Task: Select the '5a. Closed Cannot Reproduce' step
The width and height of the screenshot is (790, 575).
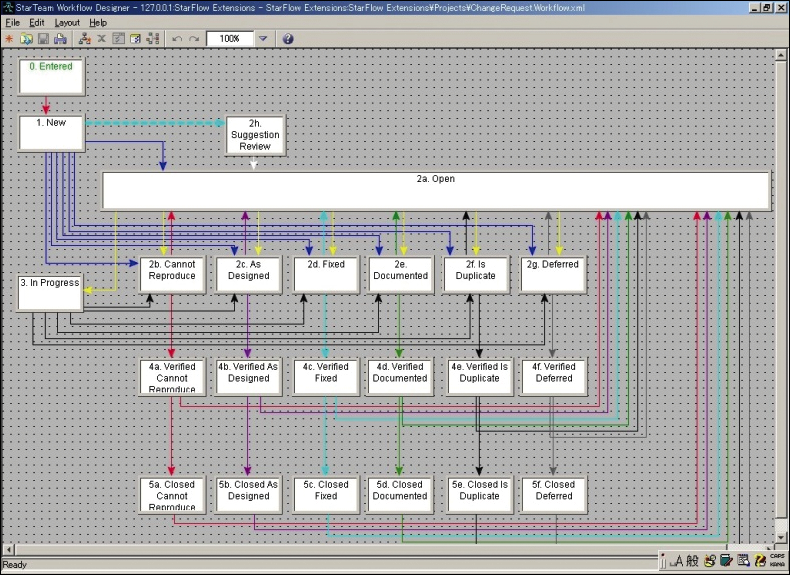Action: click(172, 495)
